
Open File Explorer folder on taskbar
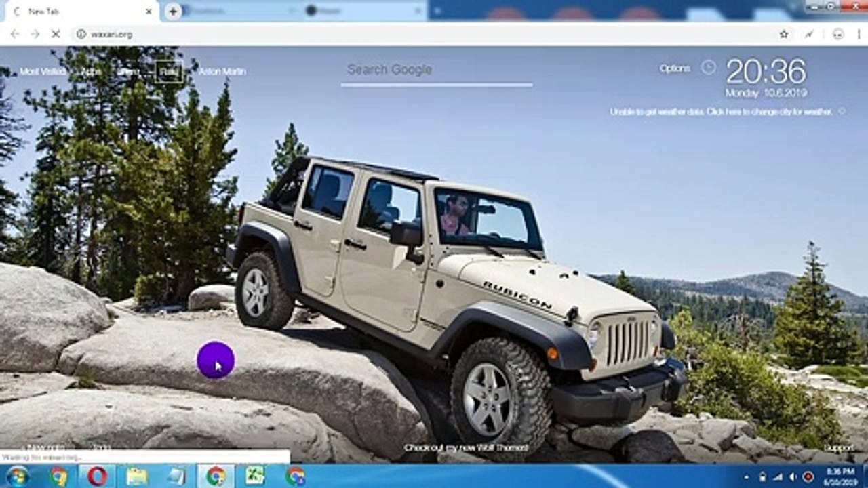137,476
